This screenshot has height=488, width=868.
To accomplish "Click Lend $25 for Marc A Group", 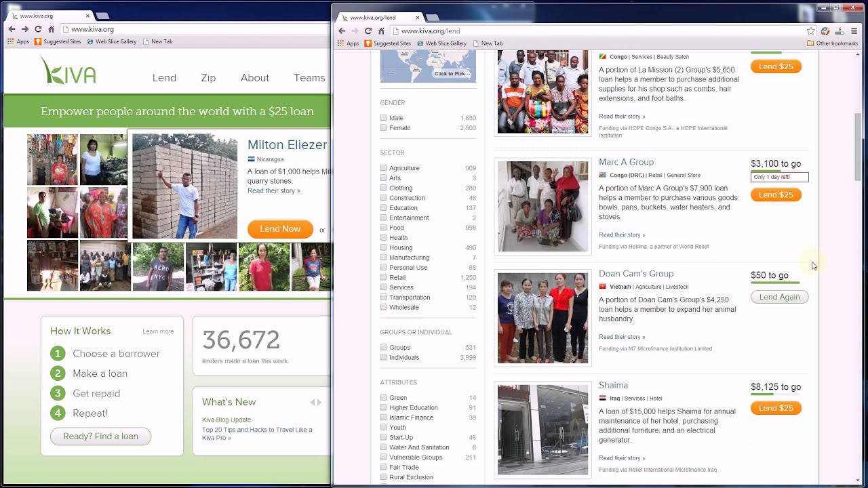I will 776,195.
